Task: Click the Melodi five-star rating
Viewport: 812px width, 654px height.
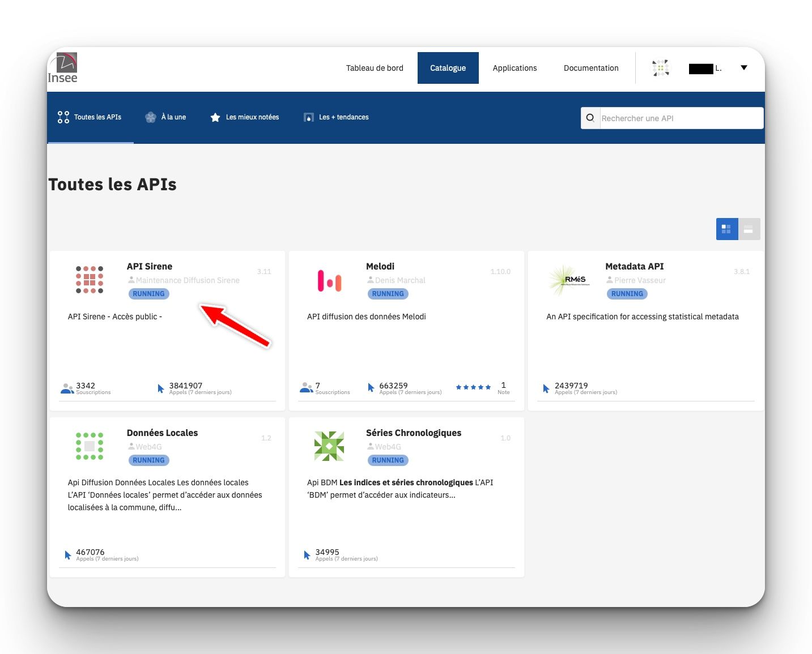Action: tap(473, 387)
